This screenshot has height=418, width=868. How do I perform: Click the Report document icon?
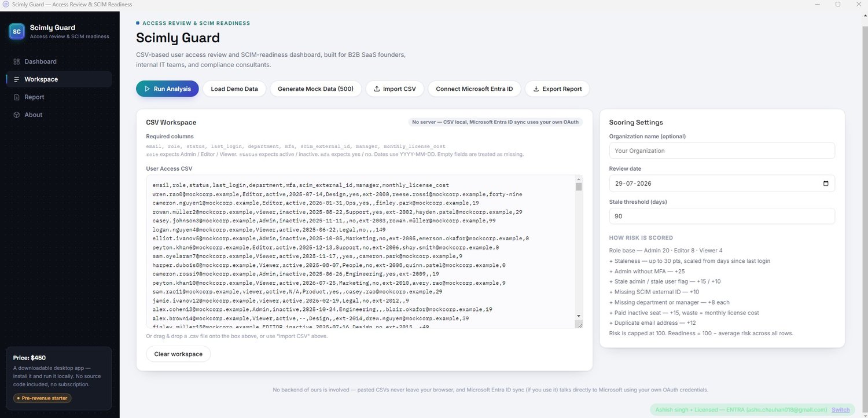pyautogui.click(x=17, y=97)
